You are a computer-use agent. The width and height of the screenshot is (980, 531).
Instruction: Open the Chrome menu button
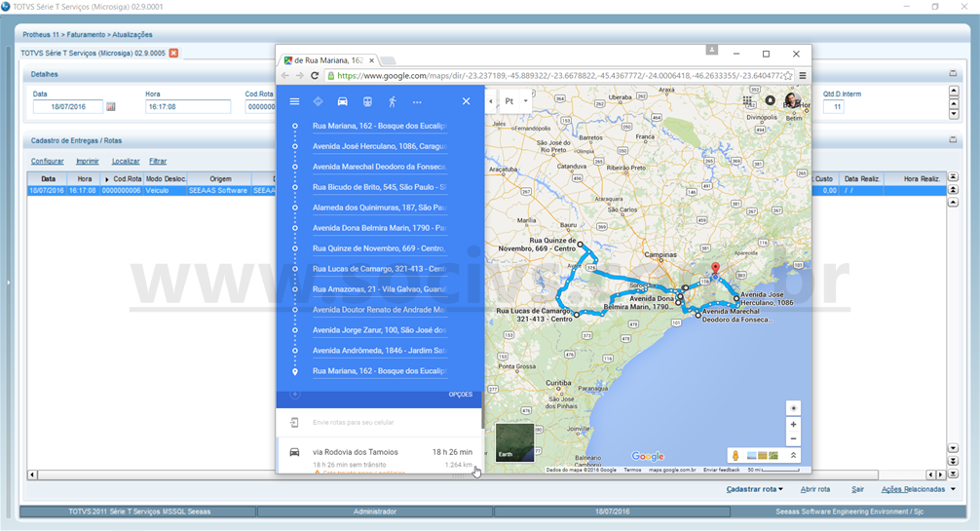pos(803,76)
